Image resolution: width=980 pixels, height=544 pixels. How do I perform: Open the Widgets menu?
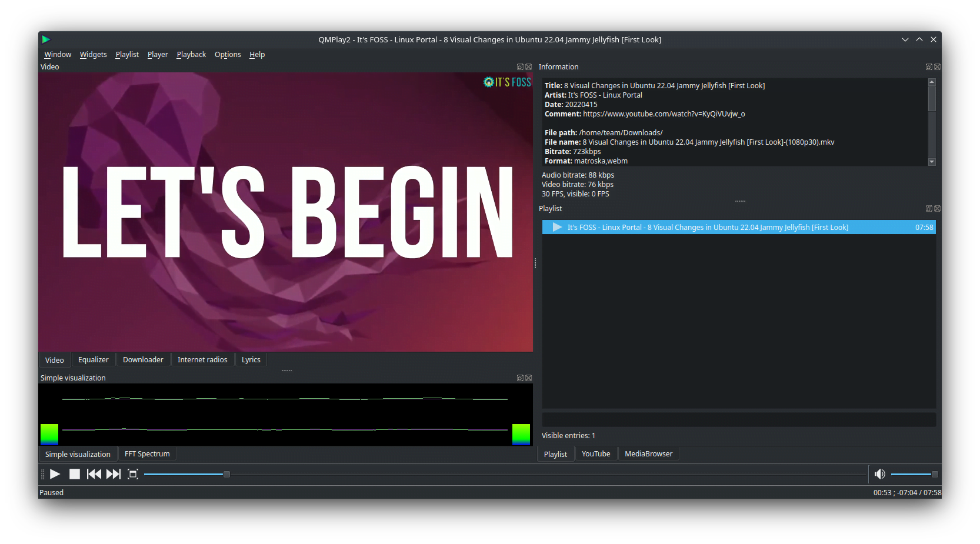tap(93, 54)
